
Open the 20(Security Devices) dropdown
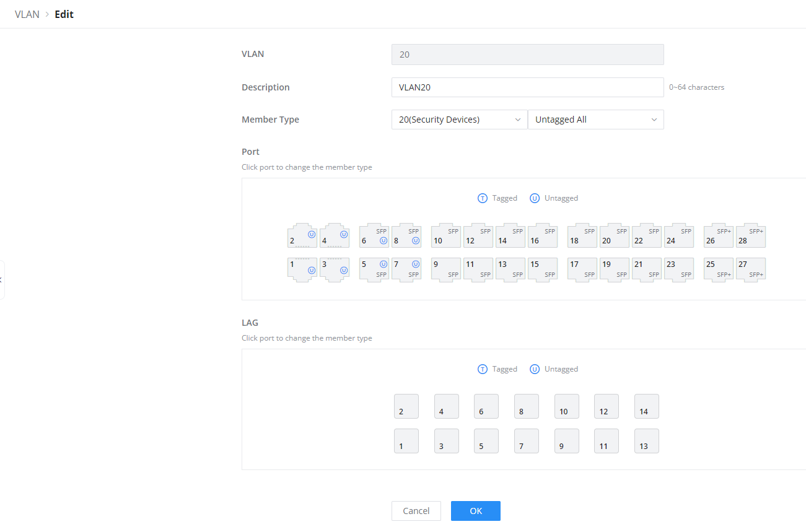click(460, 120)
